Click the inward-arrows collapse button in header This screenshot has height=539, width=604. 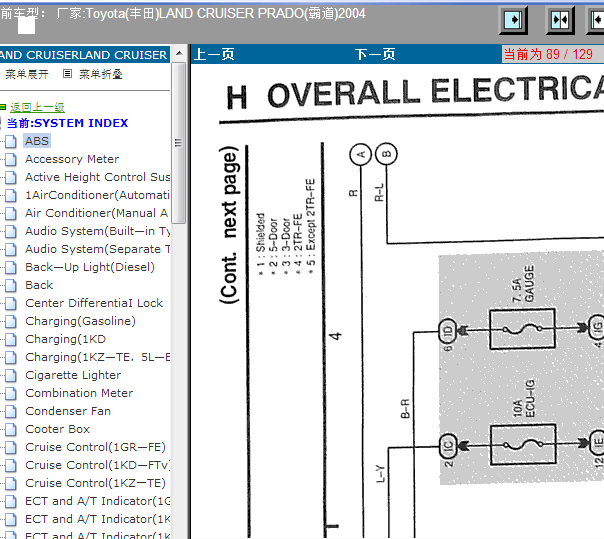click(x=560, y=20)
